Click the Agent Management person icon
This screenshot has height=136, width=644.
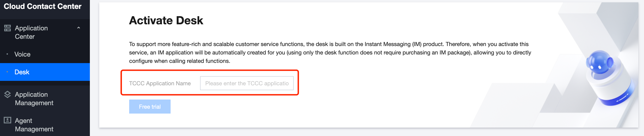coord(7,120)
